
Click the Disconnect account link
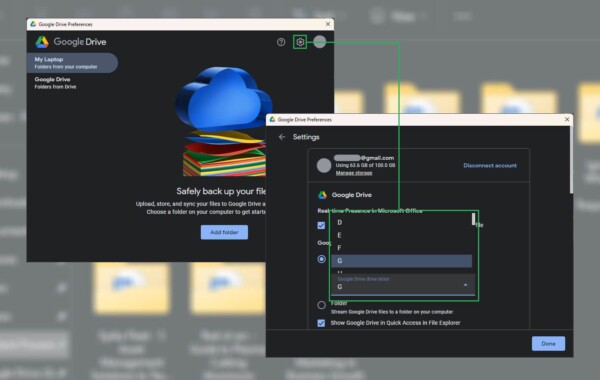[x=490, y=166]
